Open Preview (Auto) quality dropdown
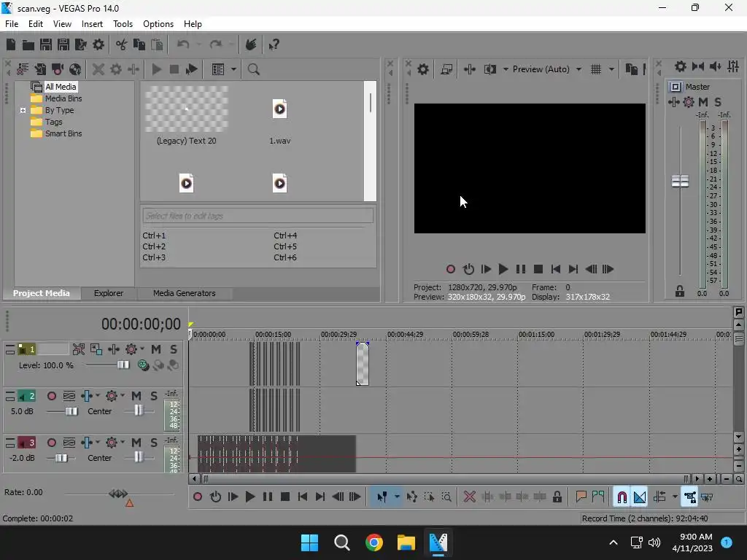The width and height of the screenshot is (747, 560). 578,69
